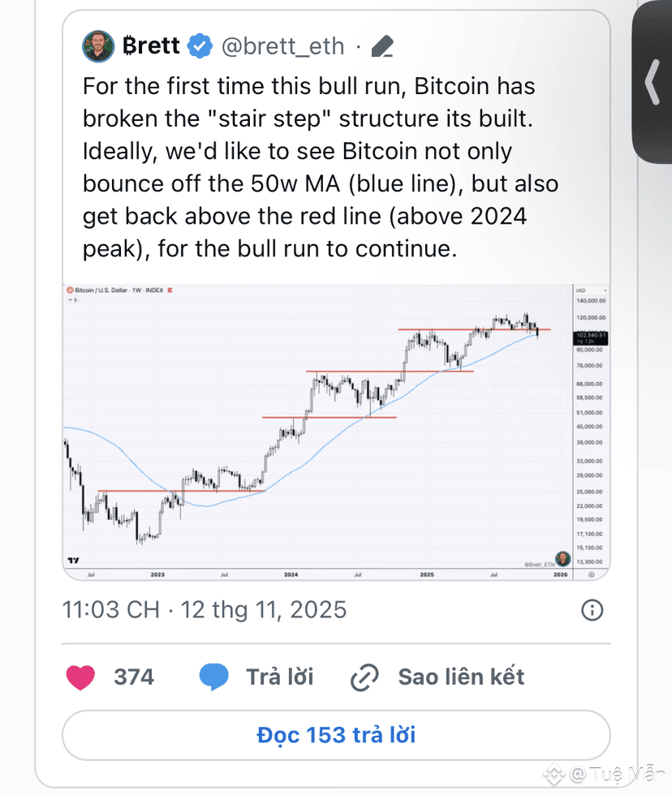Collapse the indicator legend arrow labeled 5

tap(73, 300)
